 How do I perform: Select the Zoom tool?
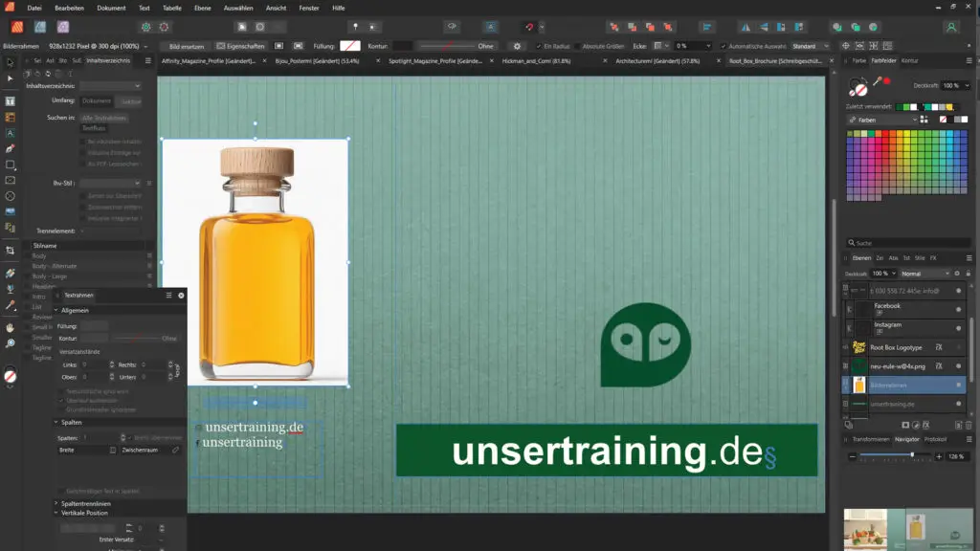point(10,343)
